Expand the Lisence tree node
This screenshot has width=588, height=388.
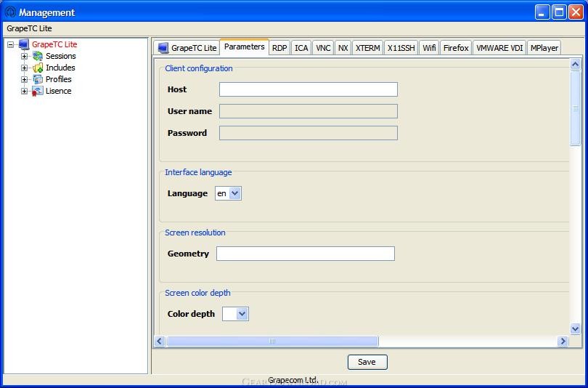pyautogui.click(x=25, y=91)
